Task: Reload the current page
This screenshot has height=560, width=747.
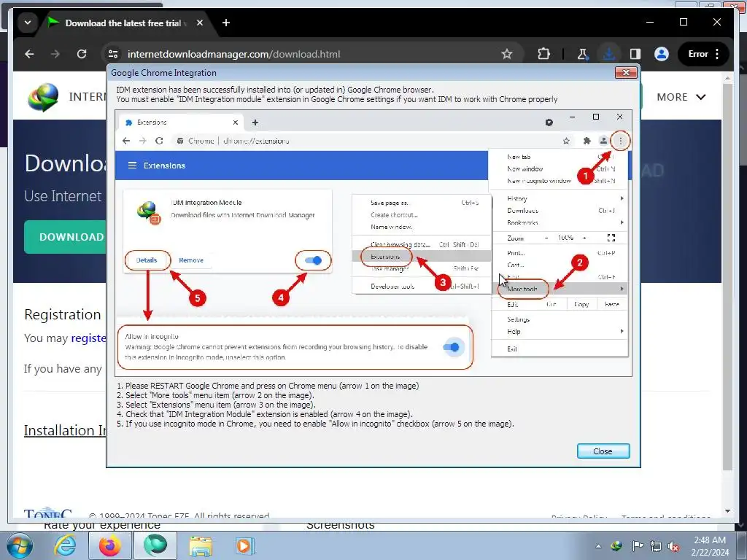Action: [82, 54]
